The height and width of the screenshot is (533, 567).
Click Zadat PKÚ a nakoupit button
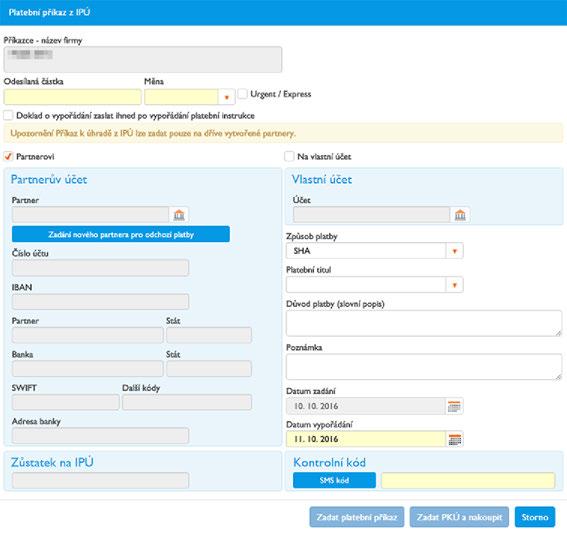[459, 517]
